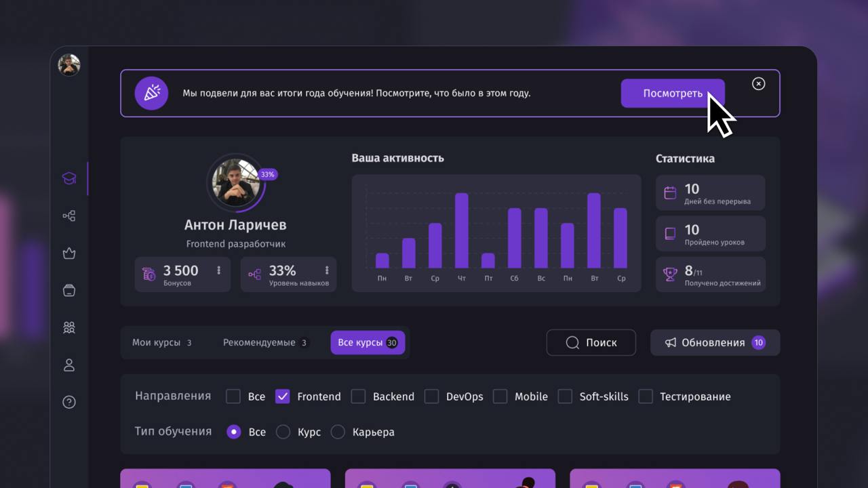Check the Backend checkbox
The image size is (868, 488).
point(358,396)
